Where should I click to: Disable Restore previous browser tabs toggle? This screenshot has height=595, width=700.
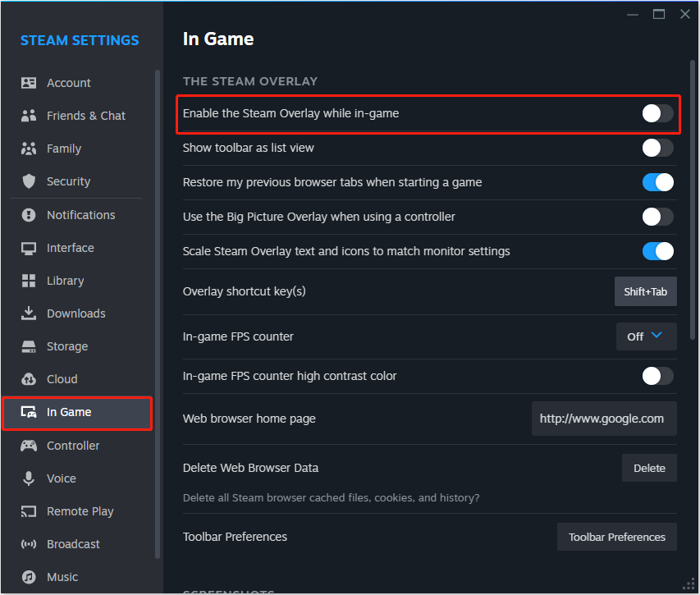pyautogui.click(x=657, y=182)
